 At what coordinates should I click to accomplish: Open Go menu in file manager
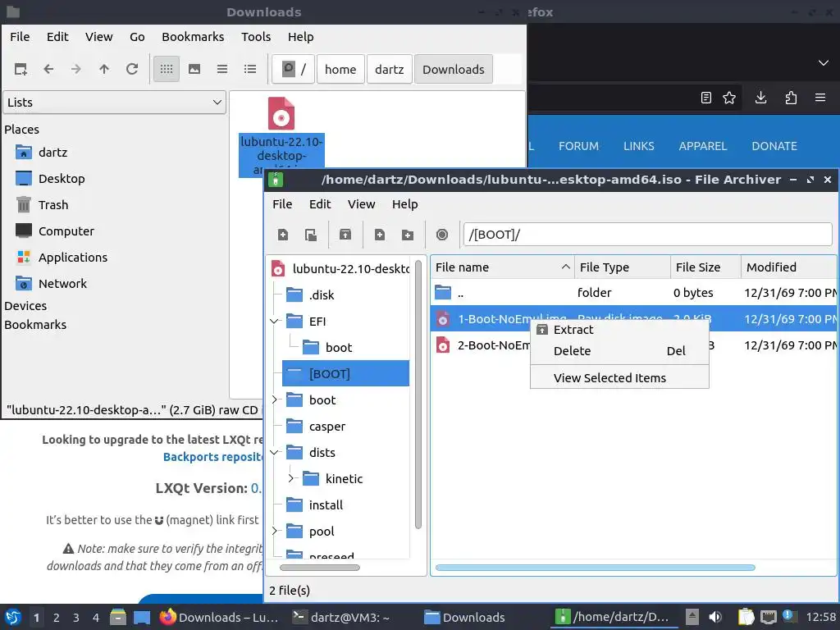click(137, 36)
